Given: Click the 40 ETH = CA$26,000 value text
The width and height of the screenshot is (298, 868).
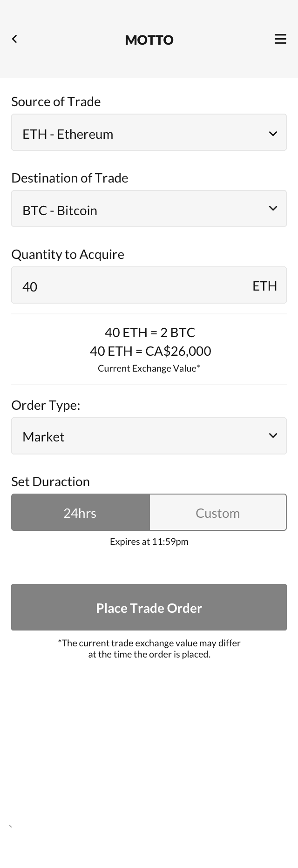Looking at the screenshot, I should coord(150,351).
